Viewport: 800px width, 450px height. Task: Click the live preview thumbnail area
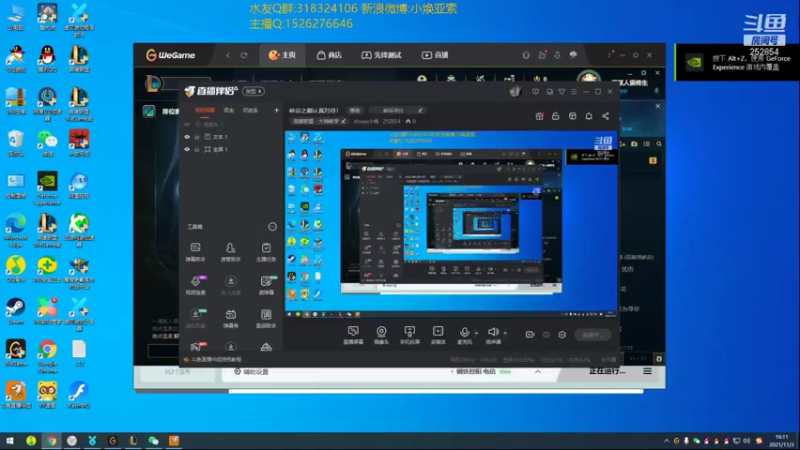[x=451, y=224]
